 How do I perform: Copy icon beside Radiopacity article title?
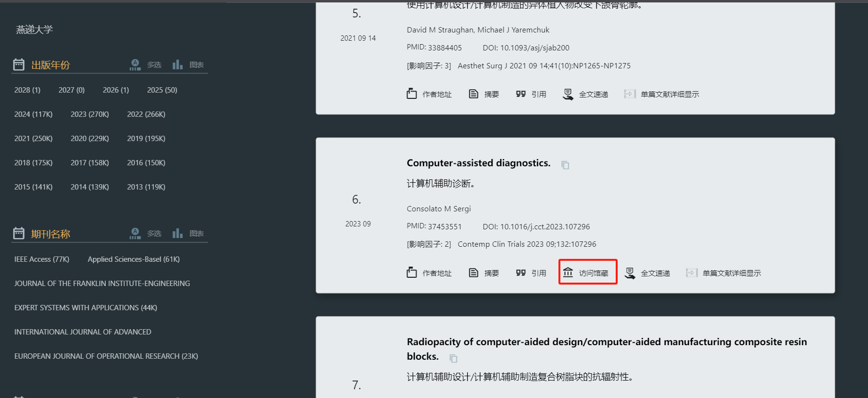click(453, 358)
